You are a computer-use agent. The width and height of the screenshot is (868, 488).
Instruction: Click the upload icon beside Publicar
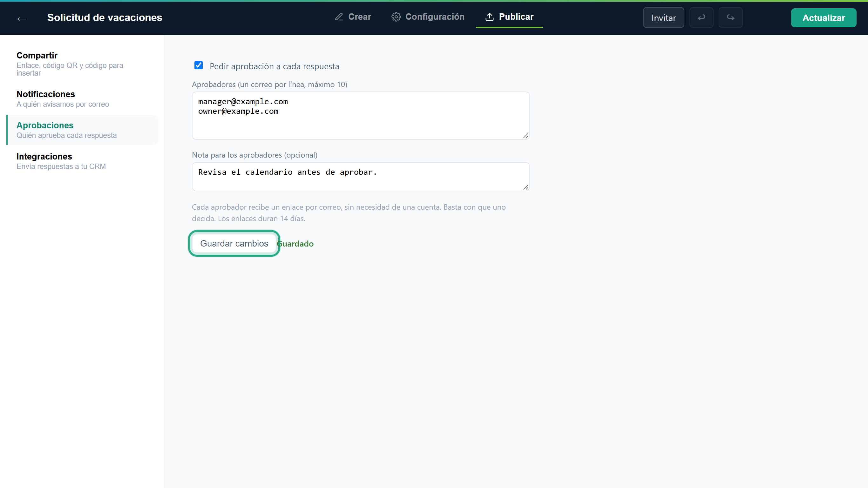point(489,17)
